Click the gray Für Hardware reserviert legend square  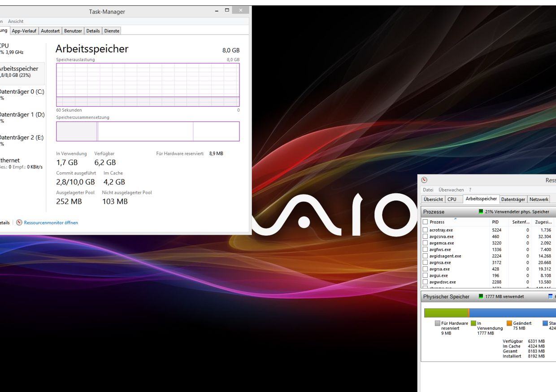click(x=438, y=323)
